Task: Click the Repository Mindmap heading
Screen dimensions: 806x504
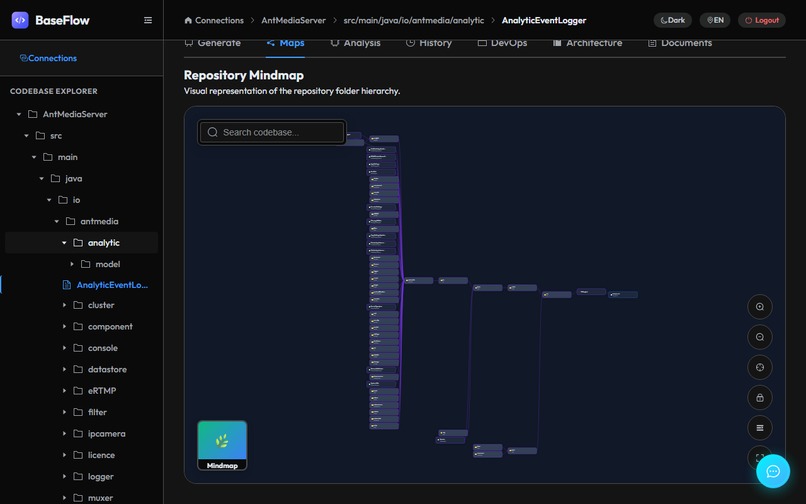Action: [244, 75]
